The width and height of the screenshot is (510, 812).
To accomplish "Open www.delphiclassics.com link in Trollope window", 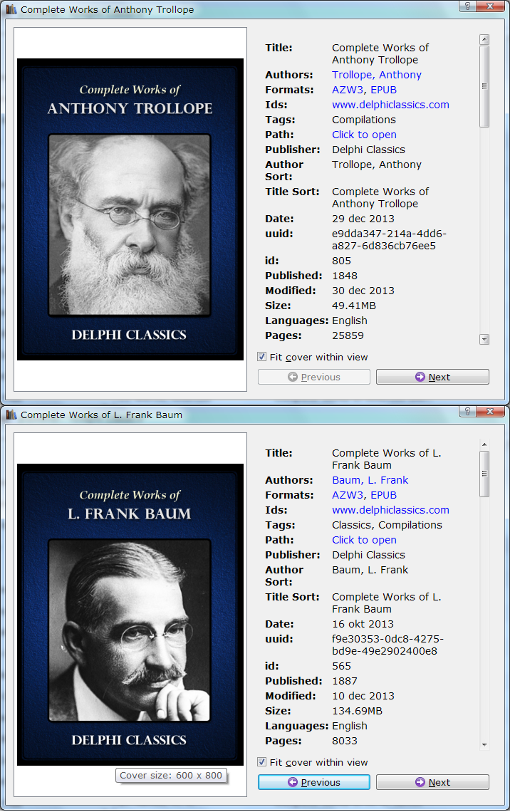I will click(390, 105).
